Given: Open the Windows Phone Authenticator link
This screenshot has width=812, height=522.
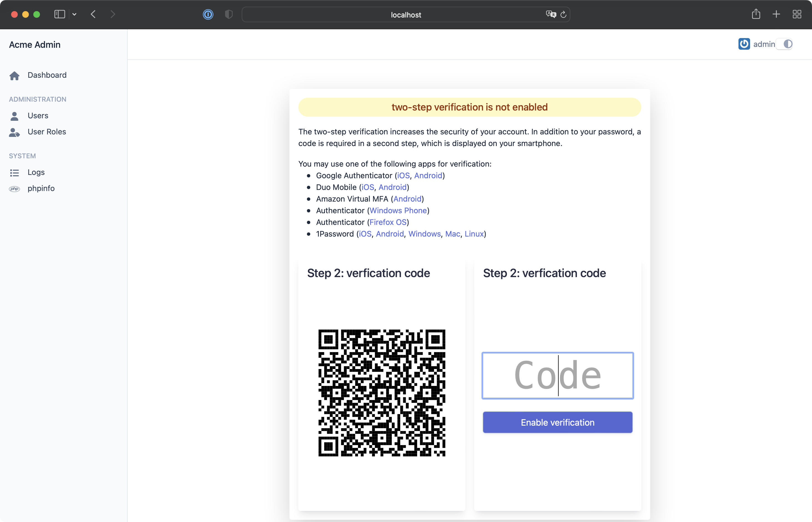Looking at the screenshot, I should pyautogui.click(x=398, y=210).
